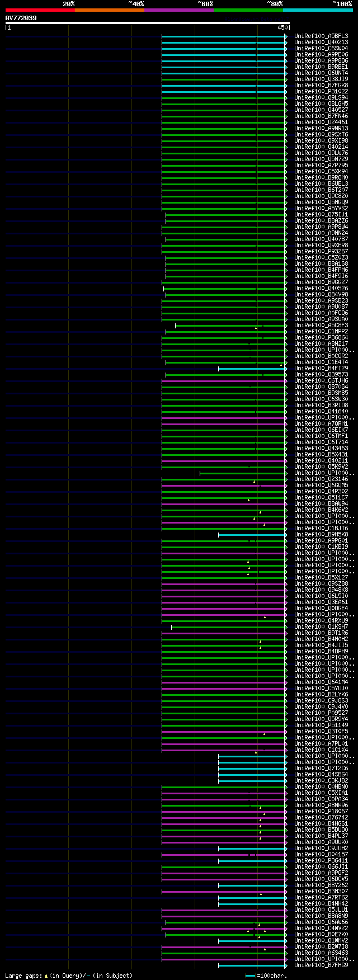Click the green ~80% identity legend segment
The image size is (358, 980).
click(248, 10)
